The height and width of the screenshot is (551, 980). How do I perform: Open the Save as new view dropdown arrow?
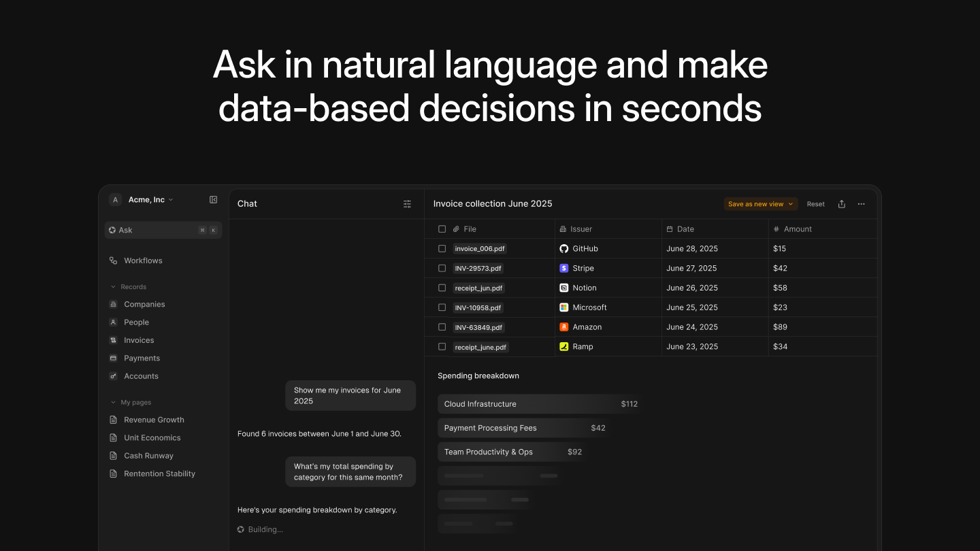pyautogui.click(x=790, y=203)
